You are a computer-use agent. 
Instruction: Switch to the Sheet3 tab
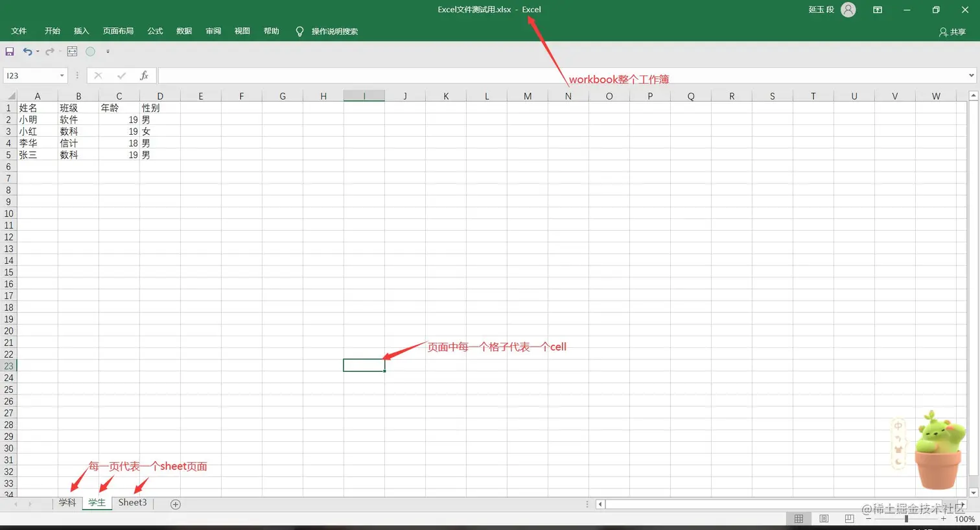tap(132, 503)
